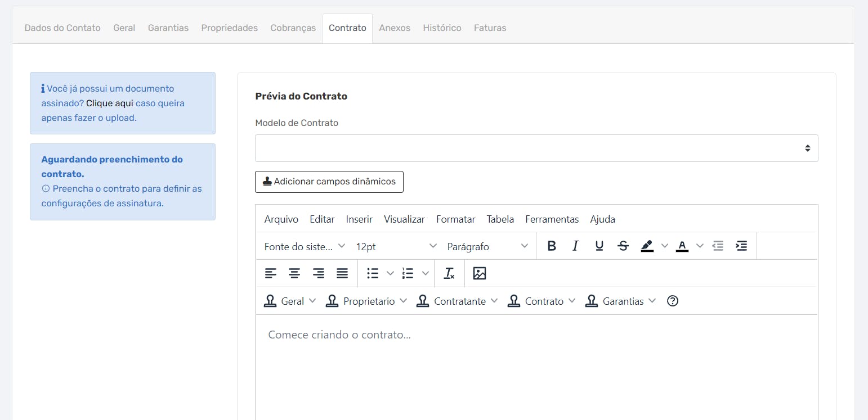Select the Contrato tab
Image resolution: width=868 pixels, height=420 pixels.
point(347,28)
